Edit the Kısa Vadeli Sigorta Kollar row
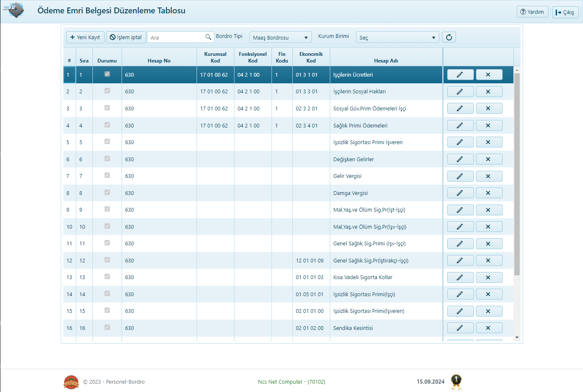The height and width of the screenshot is (392, 583). point(460,277)
